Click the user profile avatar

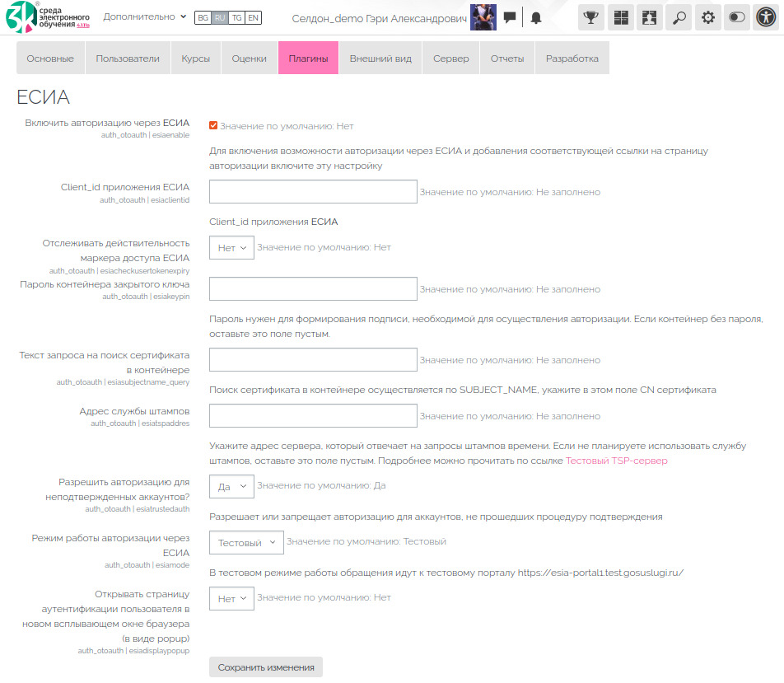tap(483, 17)
